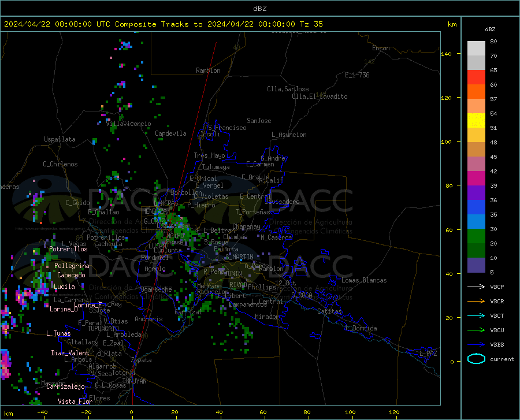Screen dimensions: 520x420
Task: Select the brown 48 dBZ color swatch
Action: (x=476, y=150)
